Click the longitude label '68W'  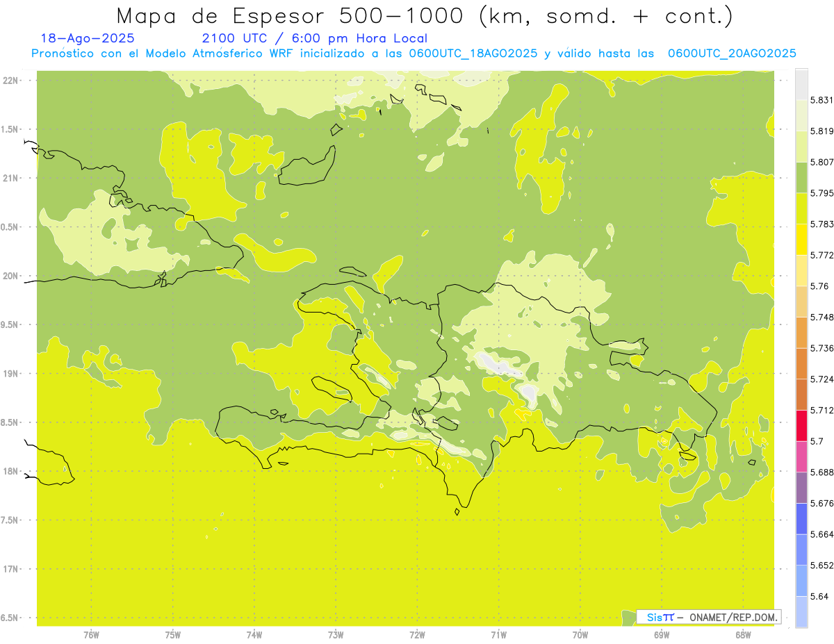click(743, 635)
